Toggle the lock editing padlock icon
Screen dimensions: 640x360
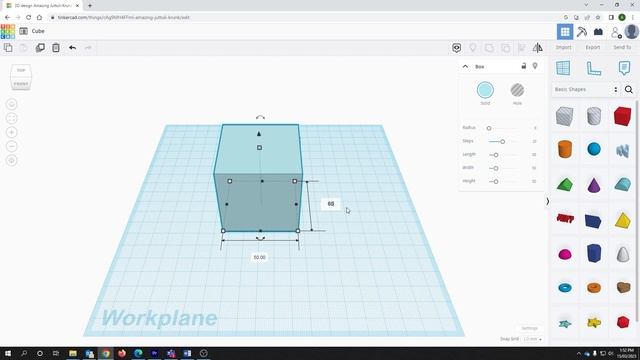coord(524,66)
